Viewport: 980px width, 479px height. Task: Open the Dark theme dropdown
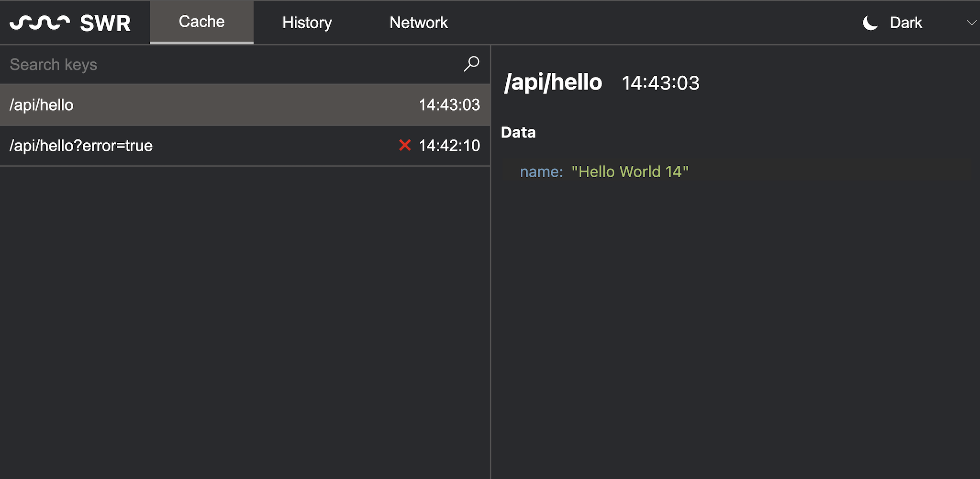(919, 23)
